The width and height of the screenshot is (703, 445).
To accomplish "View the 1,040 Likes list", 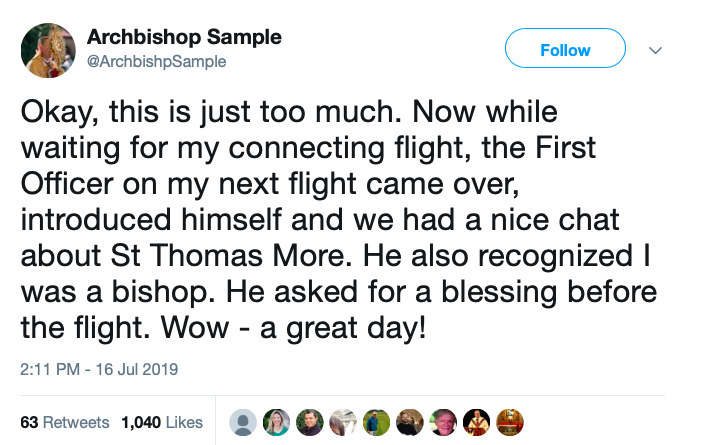I will [162, 422].
